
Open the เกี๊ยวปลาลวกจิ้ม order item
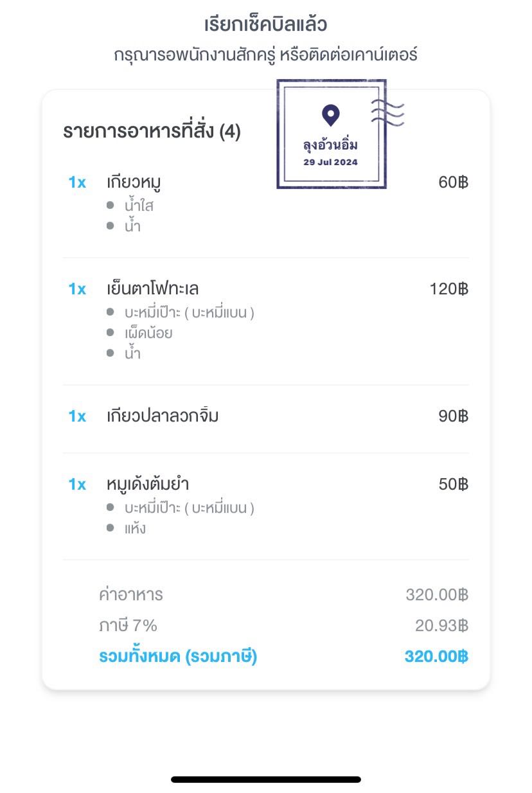tap(163, 416)
